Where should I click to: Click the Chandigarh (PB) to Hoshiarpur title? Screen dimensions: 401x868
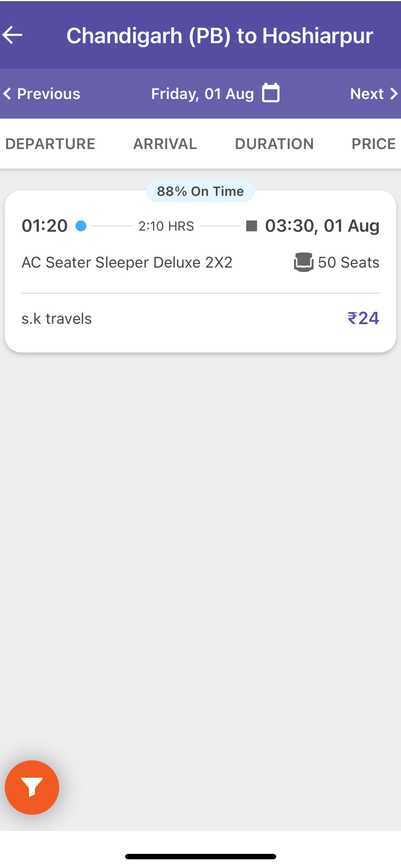click(x=220, y=36)
